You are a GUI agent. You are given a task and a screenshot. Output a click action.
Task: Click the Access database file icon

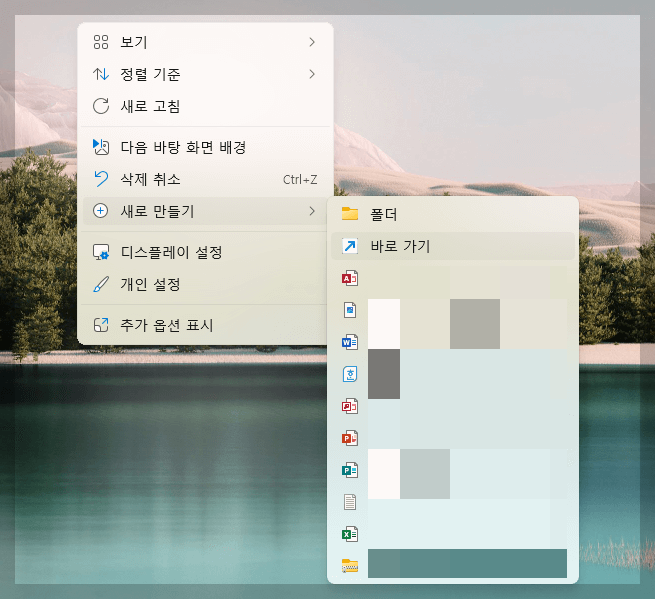350,278
